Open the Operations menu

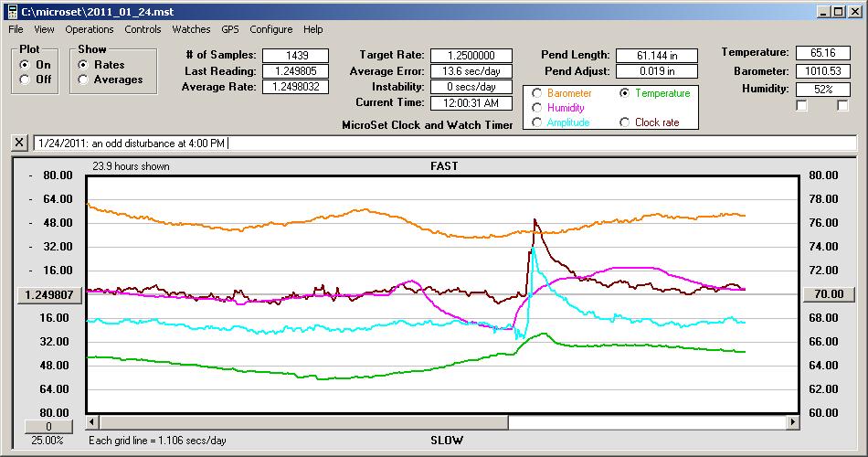tap(90, 29)
